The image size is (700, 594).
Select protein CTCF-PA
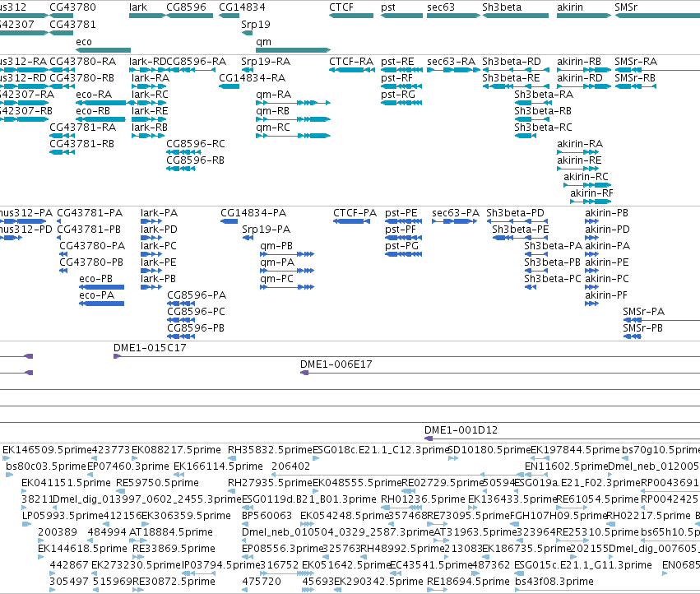coord(351,221)
